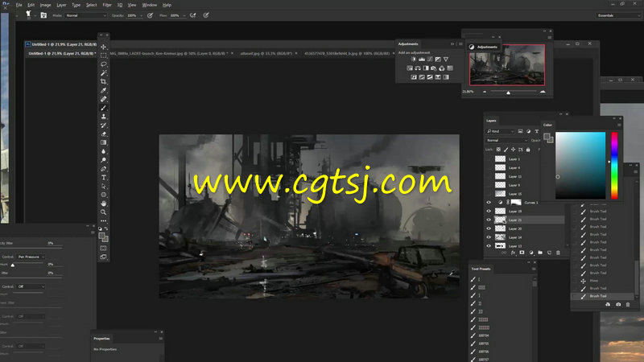Select the Lasso tool
The image size is (644, 362).
[x=104, y=64]
